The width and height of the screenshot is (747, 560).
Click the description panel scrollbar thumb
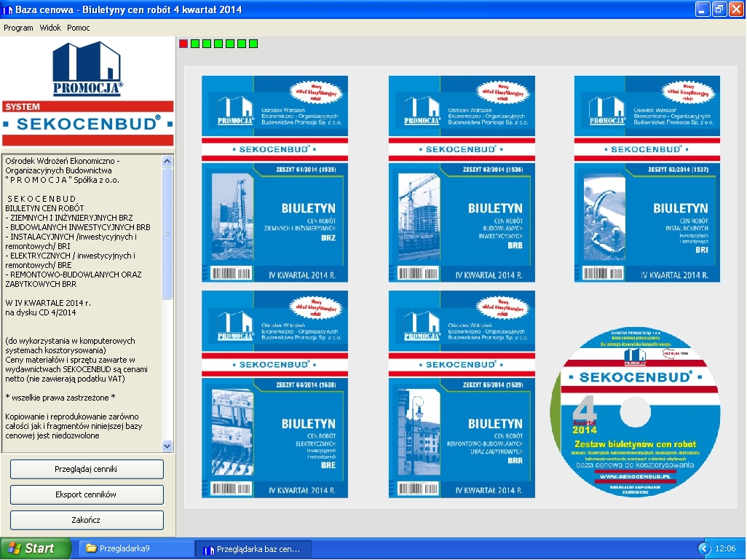tap(167, 232)
